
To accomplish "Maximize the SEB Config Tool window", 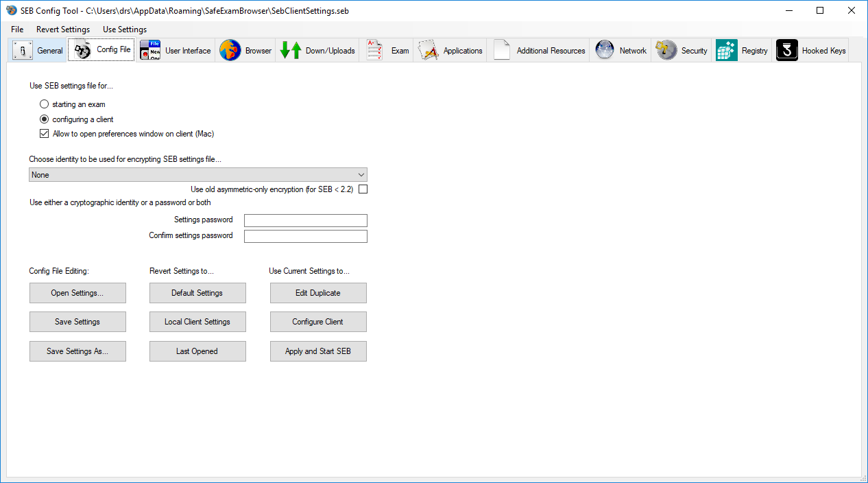I will point(820,10).
